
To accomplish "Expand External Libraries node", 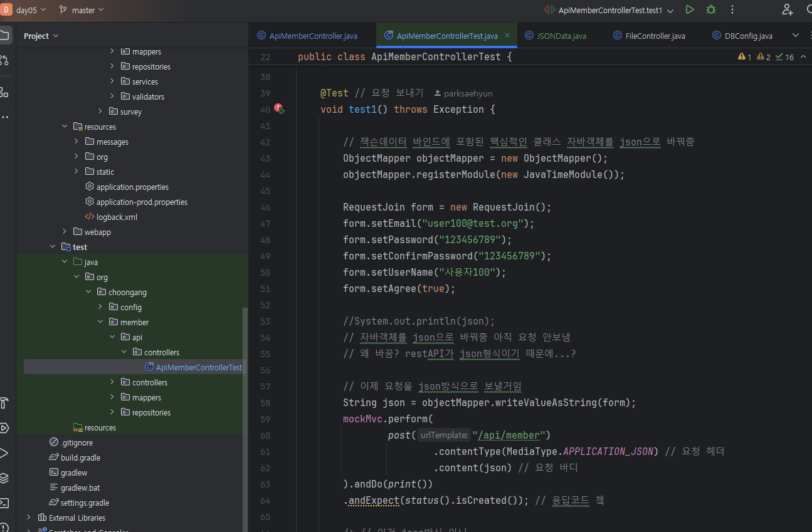I will [29, 518].
